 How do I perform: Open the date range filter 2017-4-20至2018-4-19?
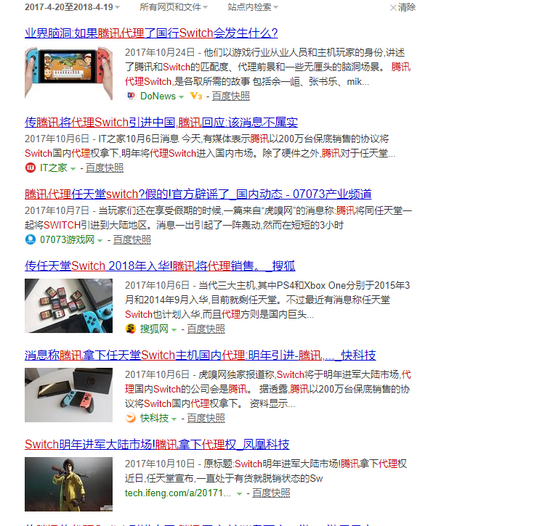[x=72, y=7]
